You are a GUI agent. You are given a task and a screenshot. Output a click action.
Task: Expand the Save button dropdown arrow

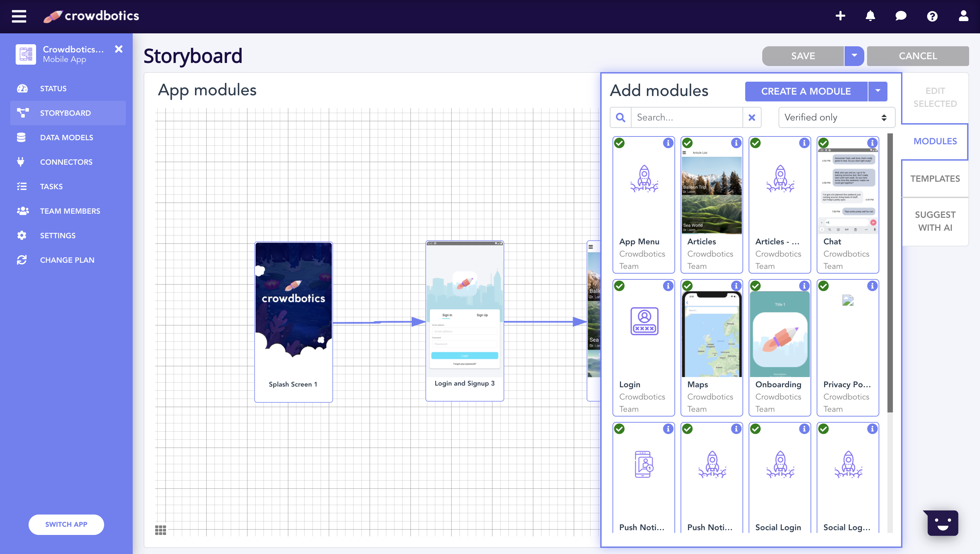[854, 56]
